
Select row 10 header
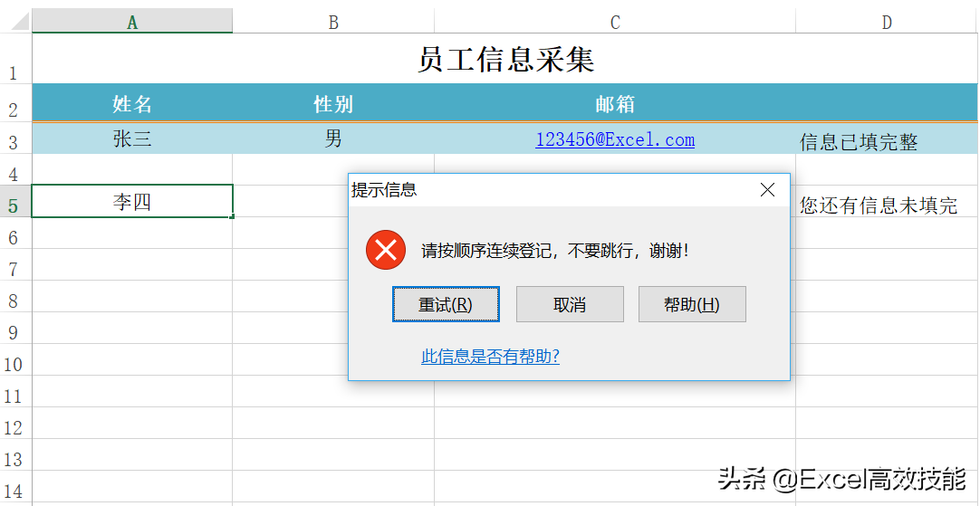pyautogui.click(x=15, y=360)
